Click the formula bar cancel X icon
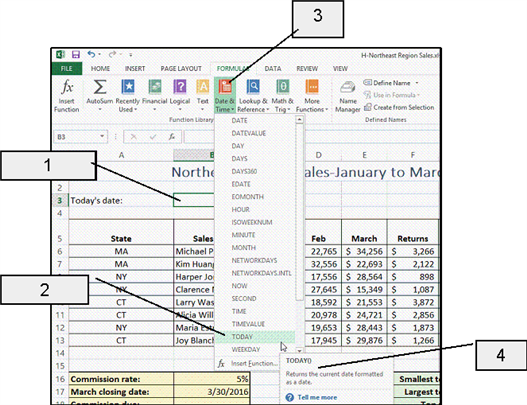This screenshot has height=405, width=527. click(133, 136)
